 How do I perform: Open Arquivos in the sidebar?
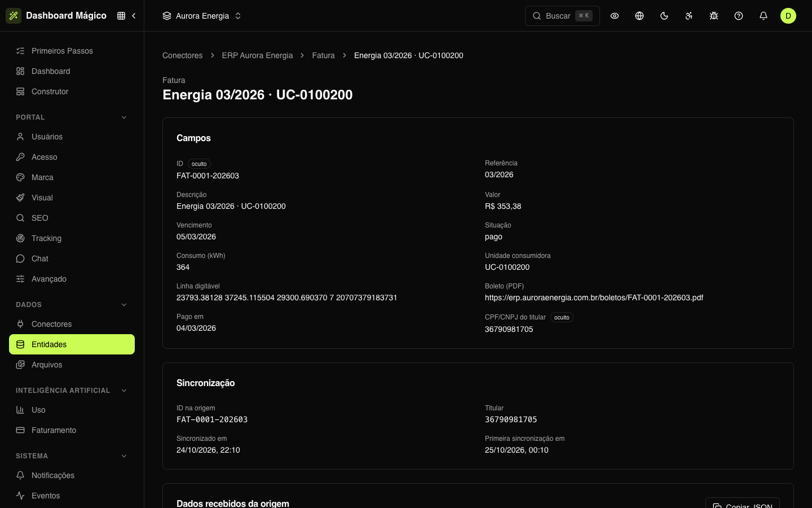(x=72, y=365)
